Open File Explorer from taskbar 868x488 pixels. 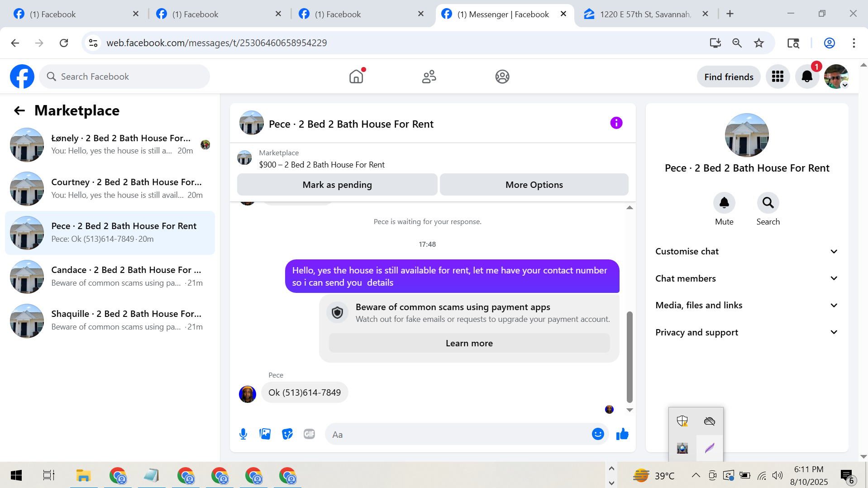[x=84, y=475]
